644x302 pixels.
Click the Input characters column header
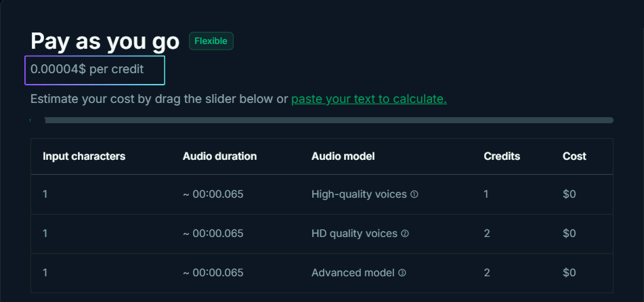pos(84,156)
